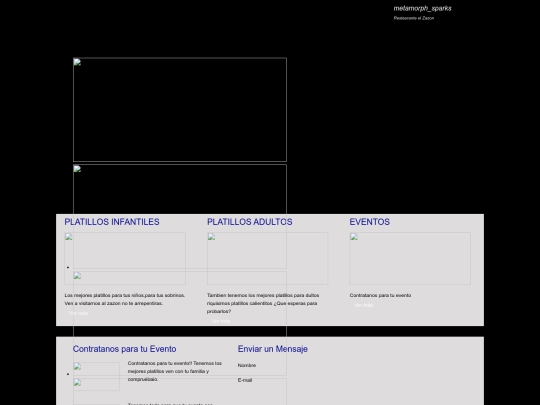Select the EVENTOS image placeholder frame
Viewport: 540px width, 405px height.
410,259
